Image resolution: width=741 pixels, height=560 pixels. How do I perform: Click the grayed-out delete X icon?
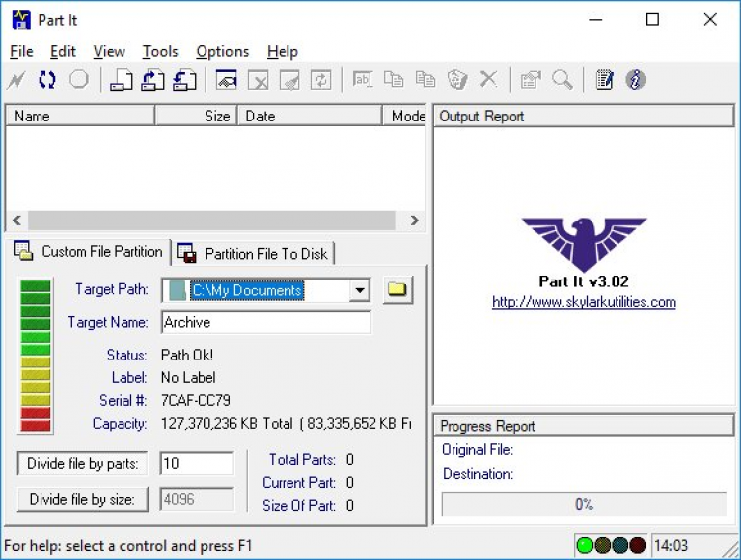[488, 79]
